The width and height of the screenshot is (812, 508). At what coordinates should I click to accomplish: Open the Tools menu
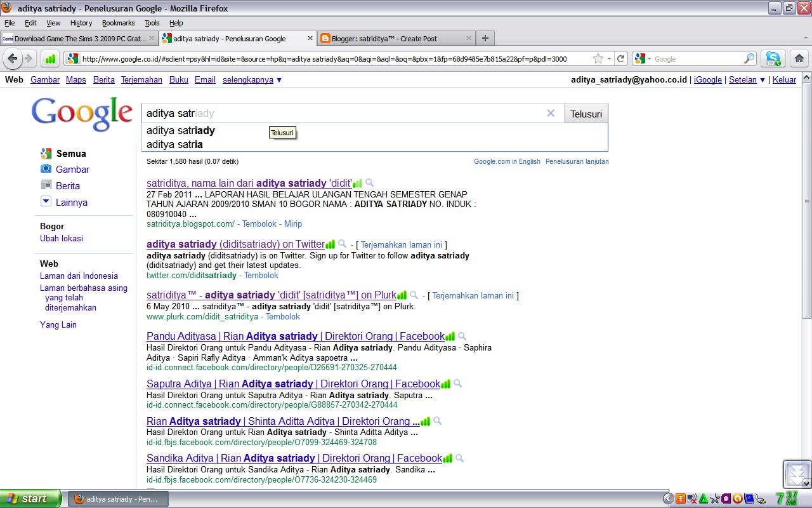152,23
